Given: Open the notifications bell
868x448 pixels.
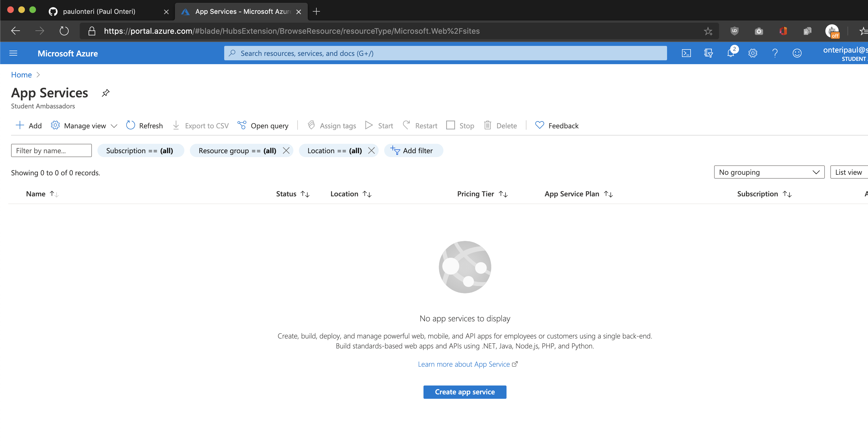Looking at the screenshot, I should [730, 53].
